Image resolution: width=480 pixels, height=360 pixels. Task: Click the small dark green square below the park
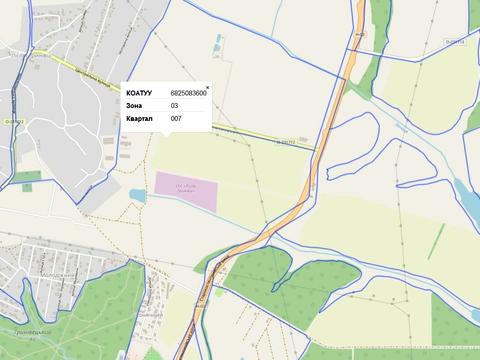tap(27, 187)
